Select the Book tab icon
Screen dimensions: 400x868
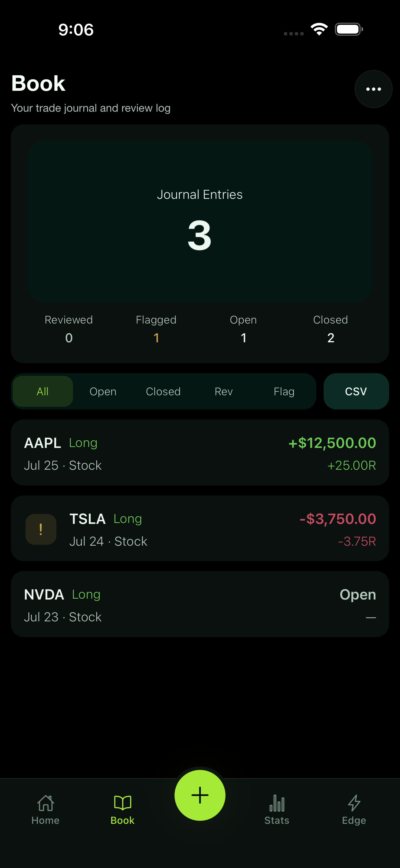click(122, 803)
